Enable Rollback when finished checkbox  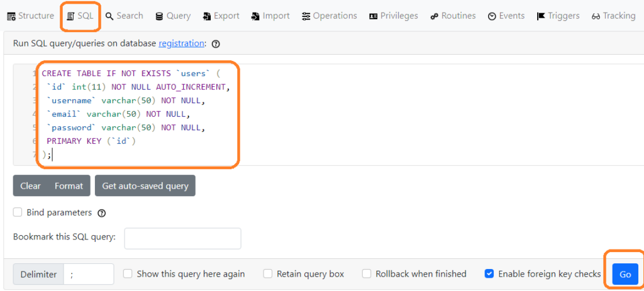tap(367, 274)
